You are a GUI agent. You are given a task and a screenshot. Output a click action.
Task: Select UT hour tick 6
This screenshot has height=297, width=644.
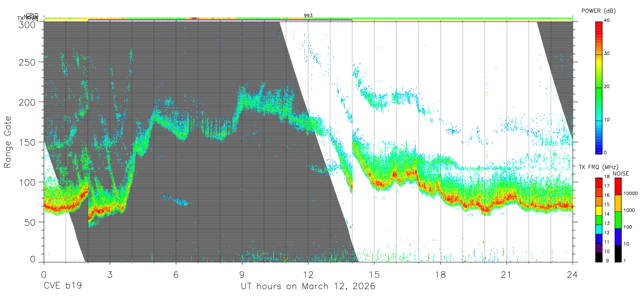point(176,274)
